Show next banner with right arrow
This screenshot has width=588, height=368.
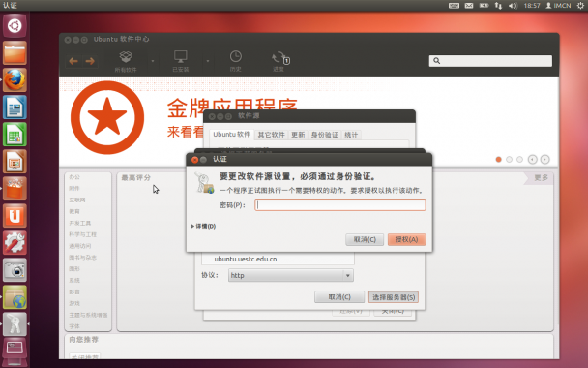[544, 159]
